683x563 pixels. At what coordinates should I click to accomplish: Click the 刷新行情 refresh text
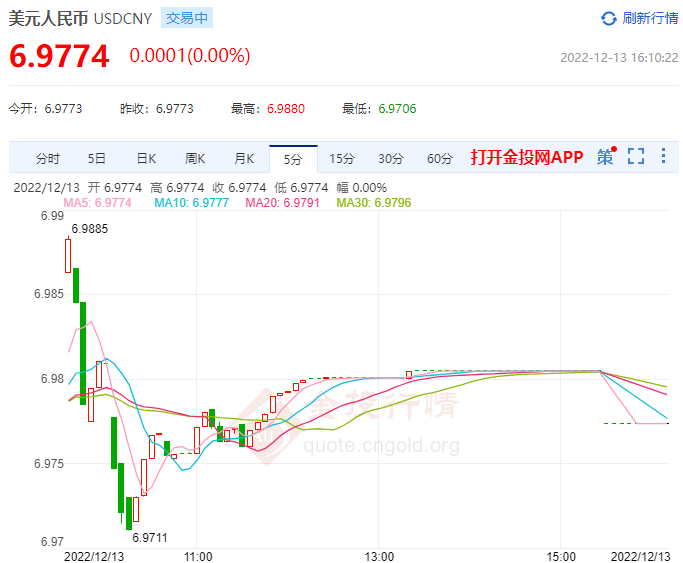[649, 18]
